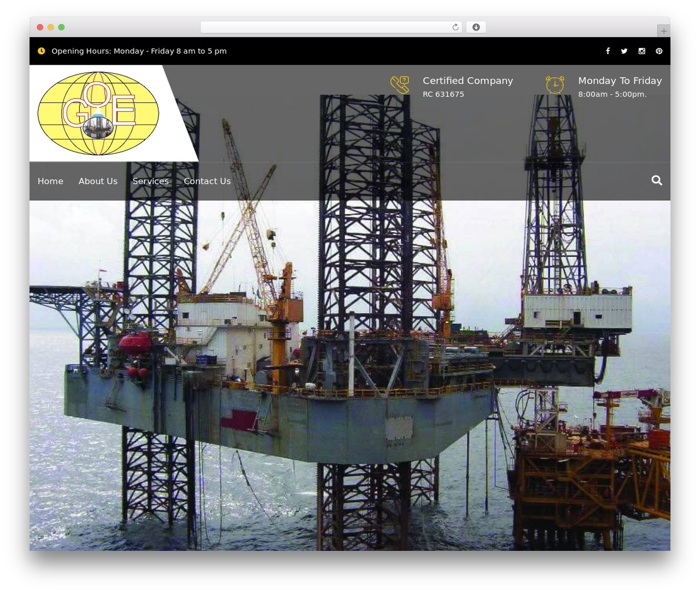The width and height of the screenshot is (700, 593).
Task: Open the Contact Us menu item
Action: [207, 181]
